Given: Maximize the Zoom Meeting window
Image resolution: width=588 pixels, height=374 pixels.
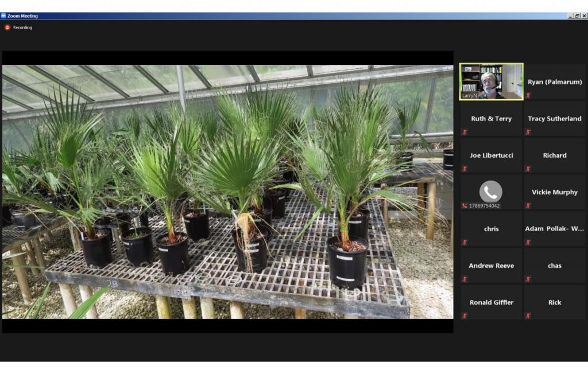Looking at the screenshot, I should click(x=577, y=16).
